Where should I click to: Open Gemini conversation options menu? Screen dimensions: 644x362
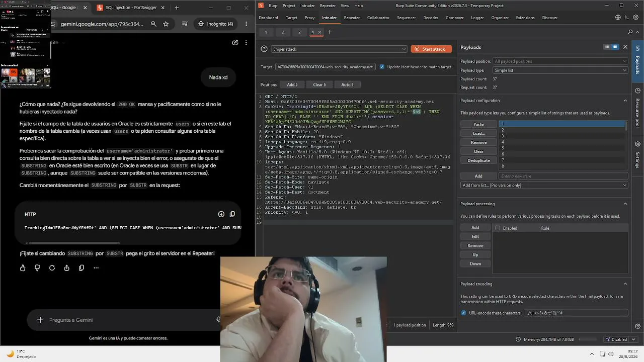coord(246,43)
